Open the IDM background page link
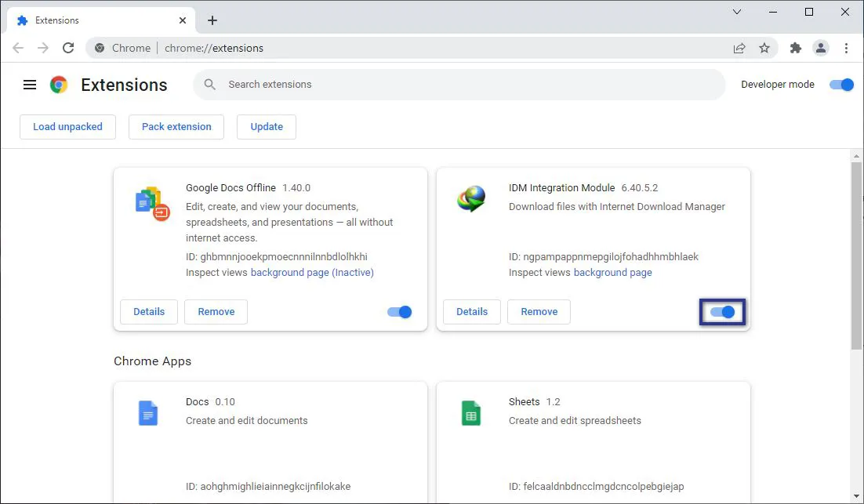 pos(612,272)
